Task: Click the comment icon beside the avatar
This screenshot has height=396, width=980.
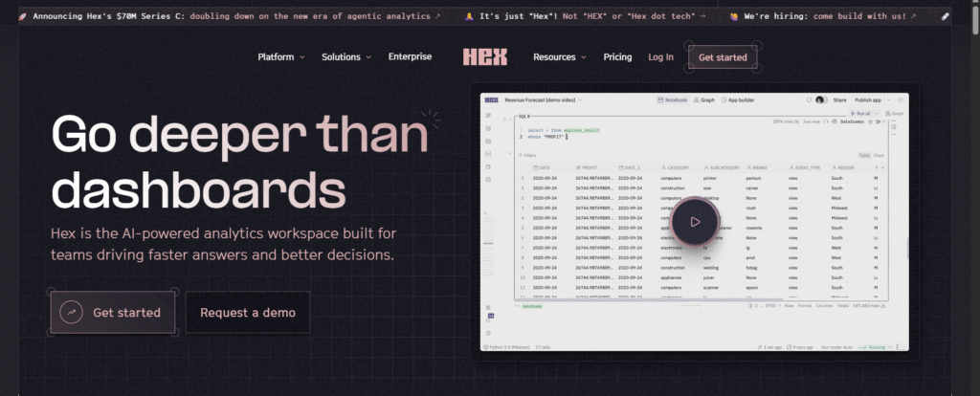Action: tap(810, 99)
